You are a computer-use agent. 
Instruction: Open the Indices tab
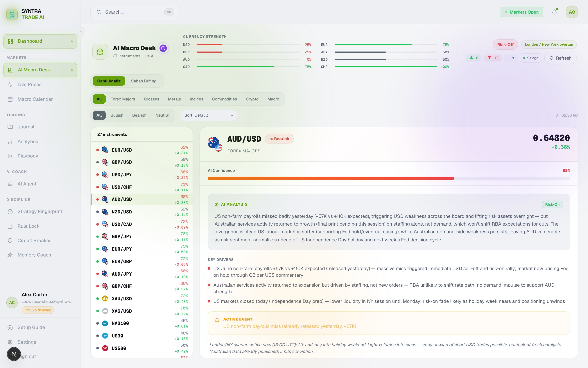pos(196,99)
